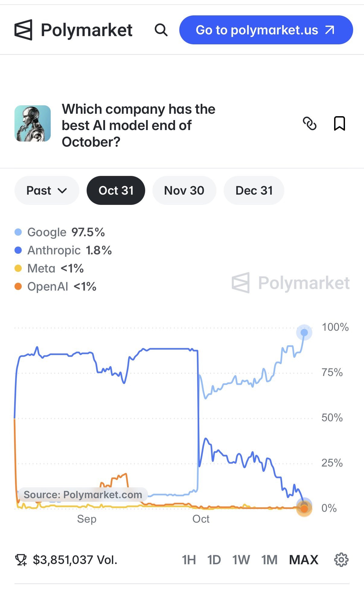Switch to the Dec 31 tab
364x589 pixels.
tap(254, 190)
